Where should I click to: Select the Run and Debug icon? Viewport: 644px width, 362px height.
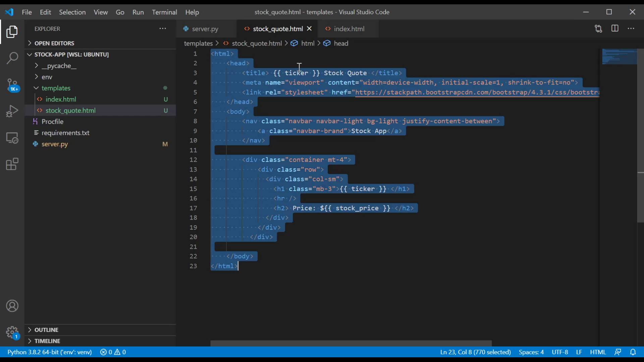(12, 111)
